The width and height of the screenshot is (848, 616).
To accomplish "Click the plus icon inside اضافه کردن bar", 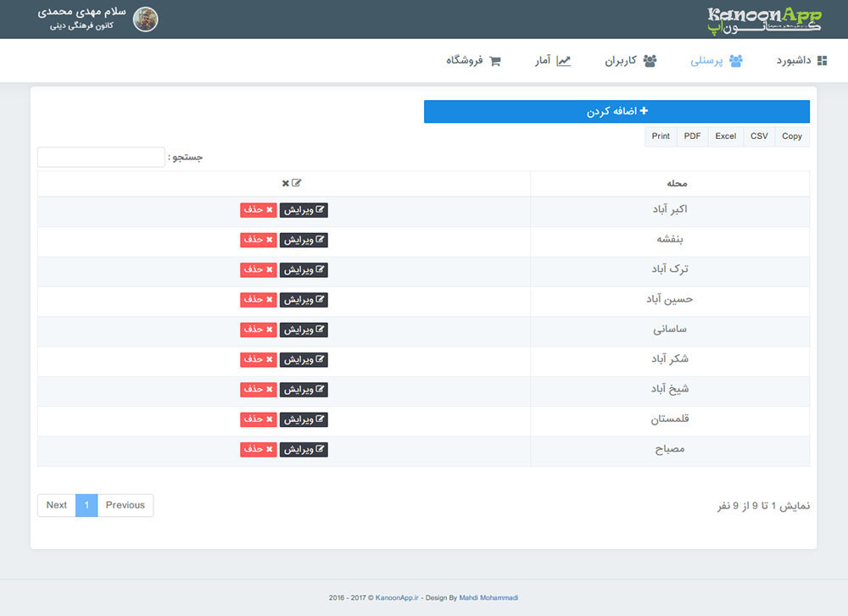I will click(645, 111).
